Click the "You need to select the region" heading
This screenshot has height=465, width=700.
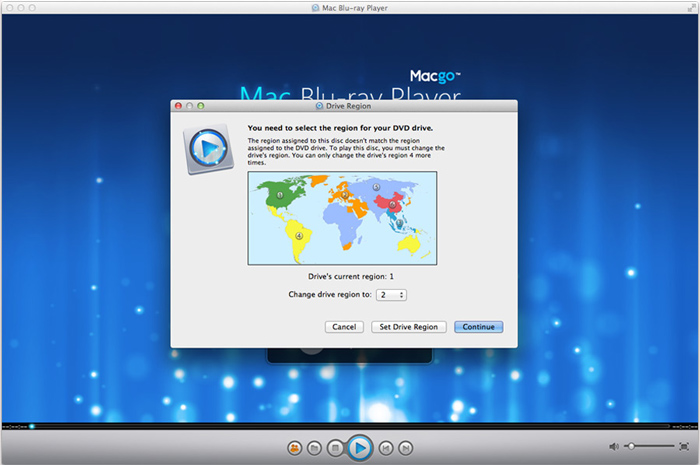point(340,128)
